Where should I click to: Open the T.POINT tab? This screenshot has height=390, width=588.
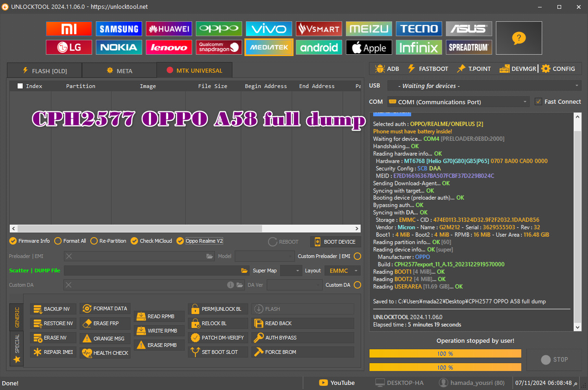(474, 69)
